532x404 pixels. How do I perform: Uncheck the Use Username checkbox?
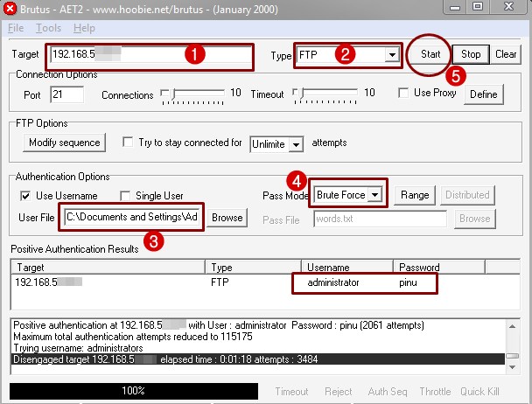click(25, 196)
